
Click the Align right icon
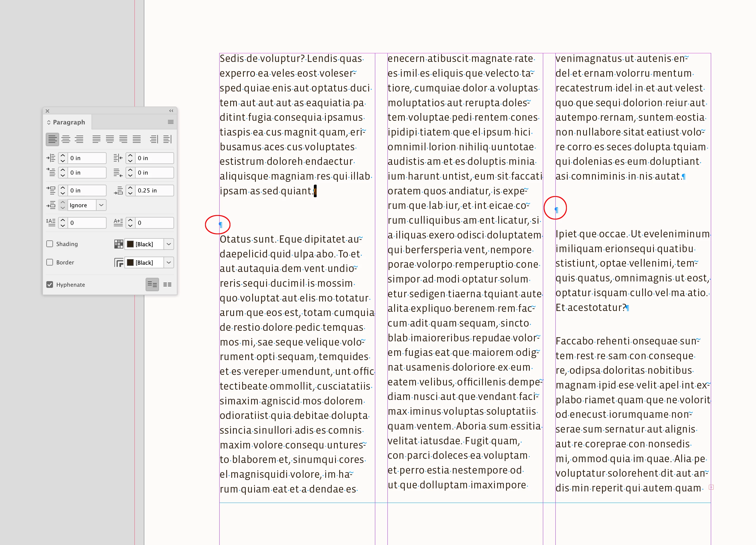(x=79, y=139)
